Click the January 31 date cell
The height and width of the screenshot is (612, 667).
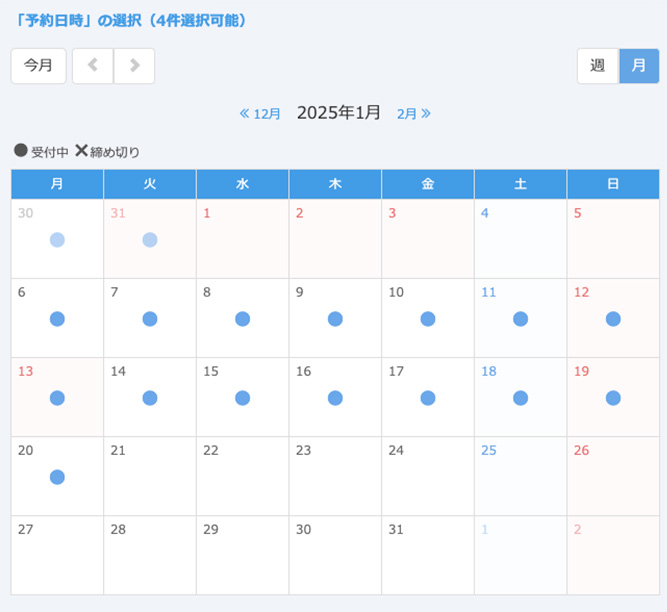tap(428, 554)
